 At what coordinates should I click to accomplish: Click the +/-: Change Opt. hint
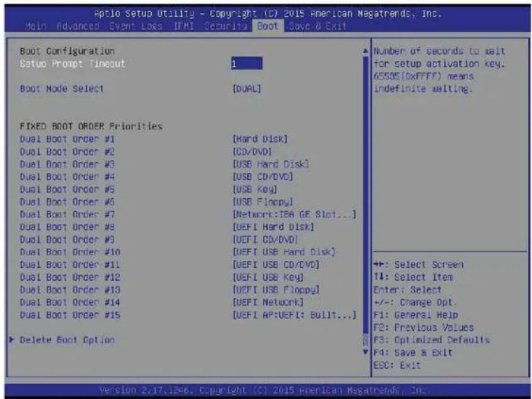pyautogui.click(x=415, y=303)
